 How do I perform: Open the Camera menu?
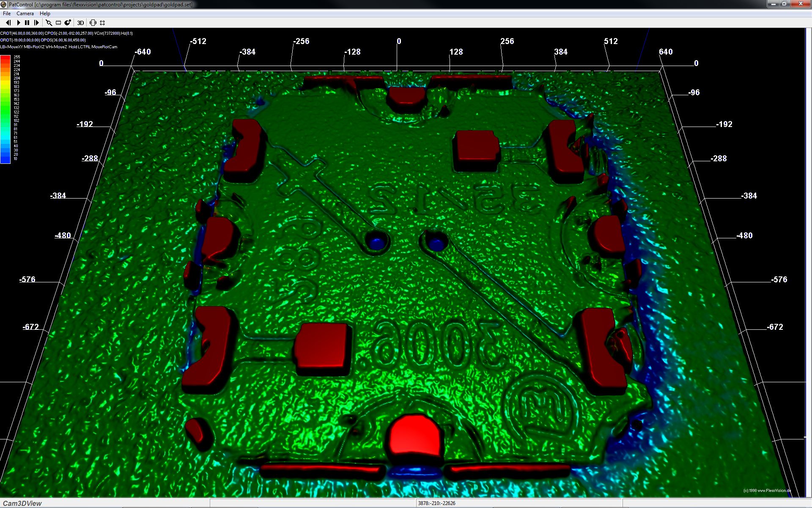25,14
